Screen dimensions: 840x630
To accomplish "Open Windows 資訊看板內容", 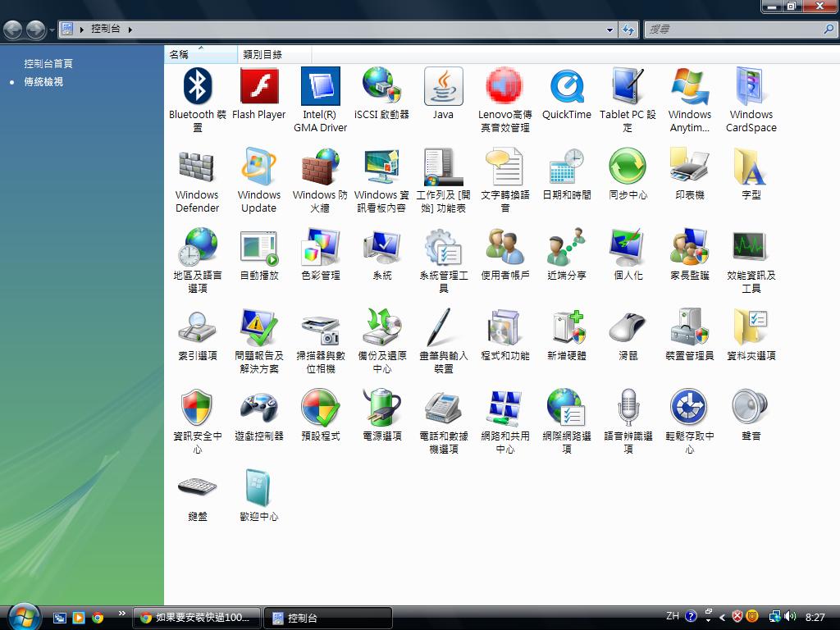I will tap(382, 180).
